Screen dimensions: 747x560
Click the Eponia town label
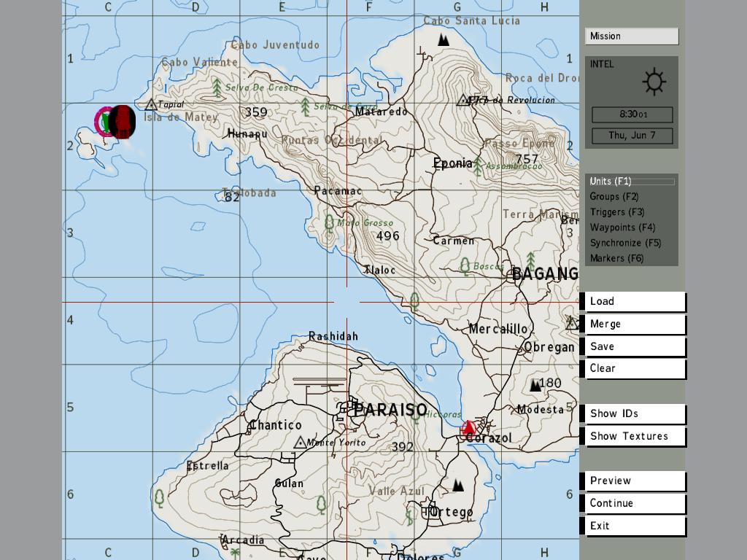coord(452,163)
